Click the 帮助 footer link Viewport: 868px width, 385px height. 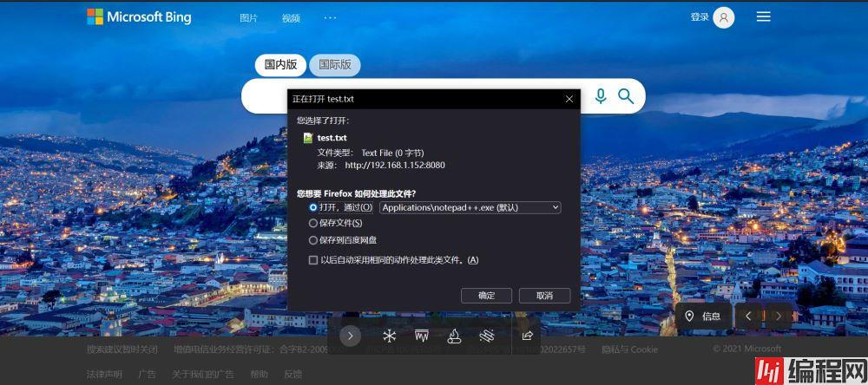click(259, 374)
